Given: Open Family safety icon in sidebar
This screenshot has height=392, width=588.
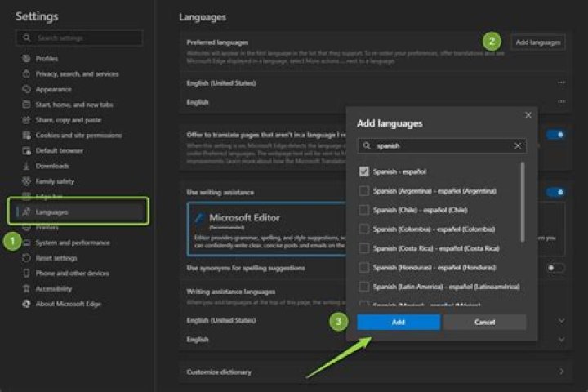Looking at the screenshot, I should click(x=26, y=181).
